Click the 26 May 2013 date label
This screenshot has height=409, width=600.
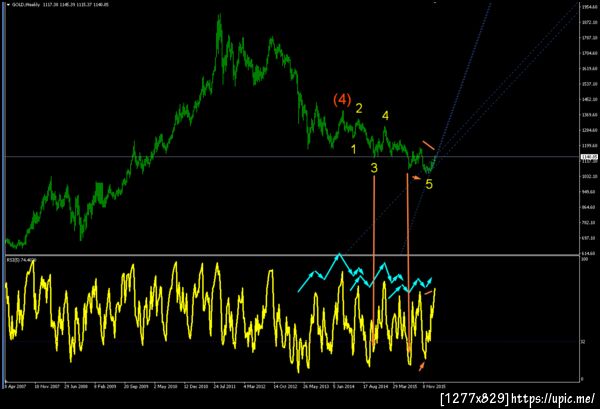[316, 386]
